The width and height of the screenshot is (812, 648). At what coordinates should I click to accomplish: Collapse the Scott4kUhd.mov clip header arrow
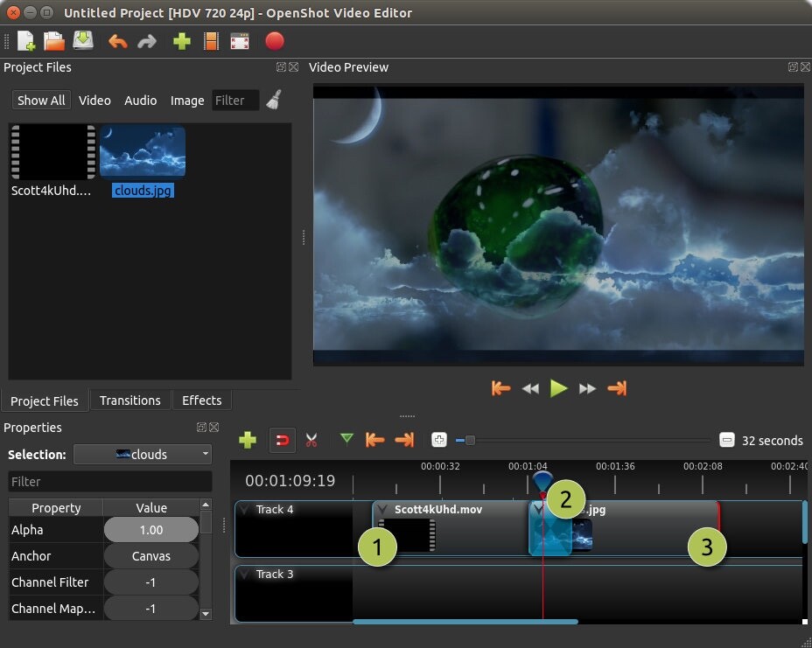pyautogui.click(x=381, y=509)
